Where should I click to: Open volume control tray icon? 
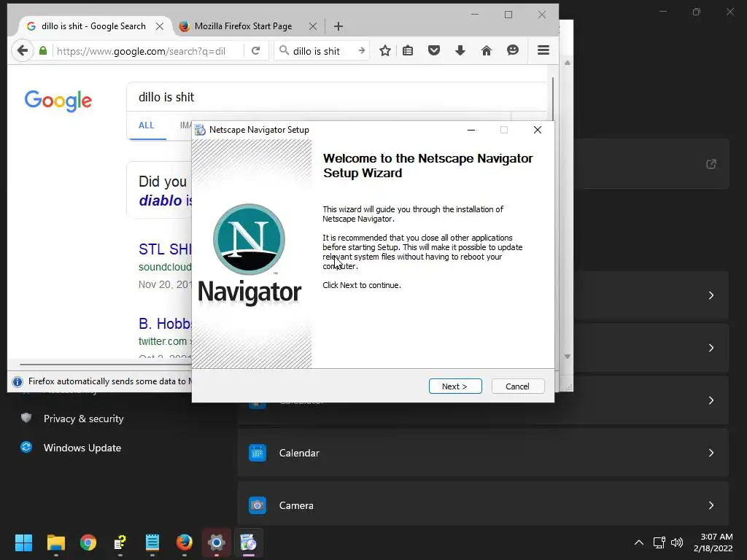pos(677,542)
